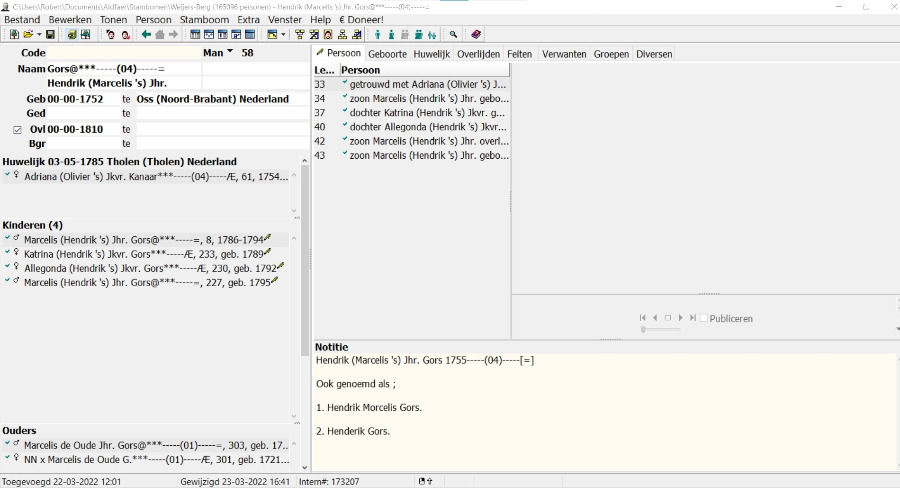This screenshot has width=900, height=488.
Task: Click the green back arrow icon
Action: [146, 35]
